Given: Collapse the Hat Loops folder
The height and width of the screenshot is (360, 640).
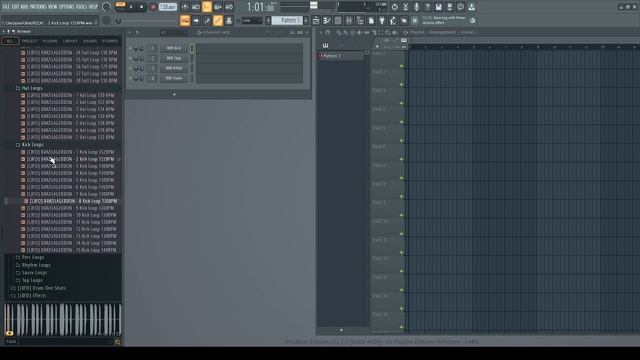Looking at the screenshot, I should (x=32, y=88).
